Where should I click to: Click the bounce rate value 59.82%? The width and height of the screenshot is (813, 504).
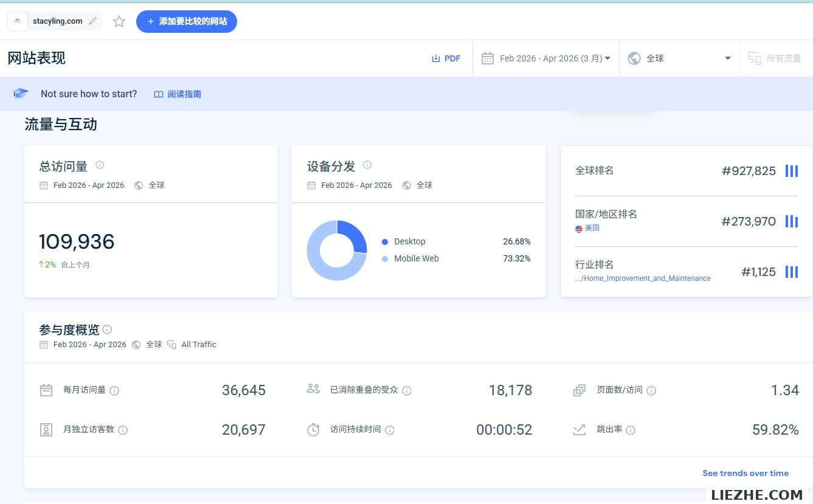[775, 430]
